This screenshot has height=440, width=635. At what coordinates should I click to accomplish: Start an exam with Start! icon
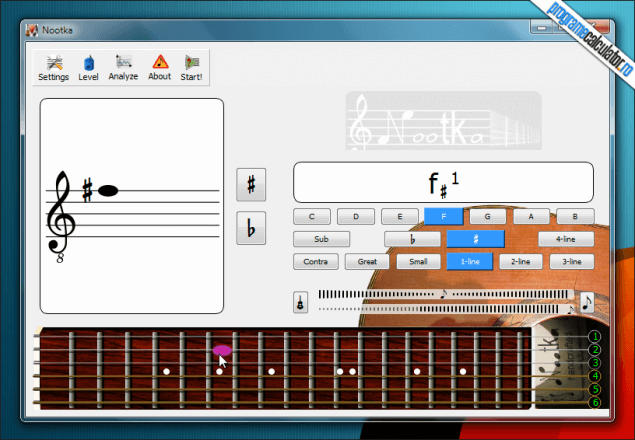point(192,68)
